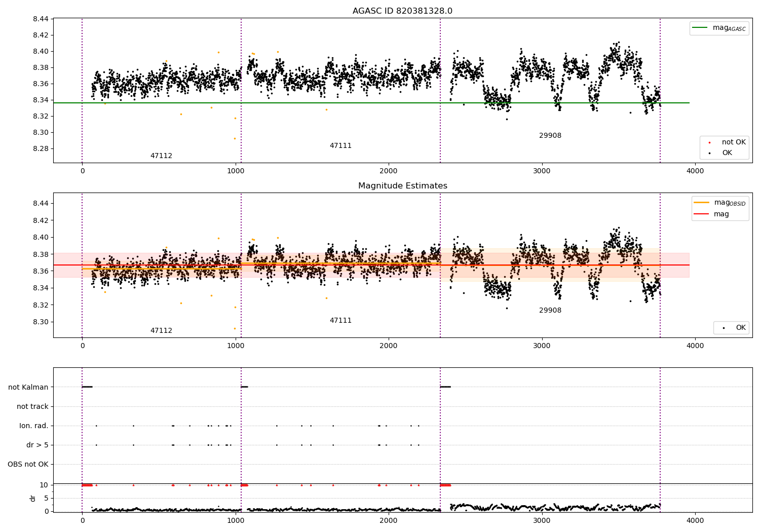Viewport: 760px width, 532px height.
Task: Click the mag AGASC legend text
Action: pyautogui.click(x=729, y=28)
